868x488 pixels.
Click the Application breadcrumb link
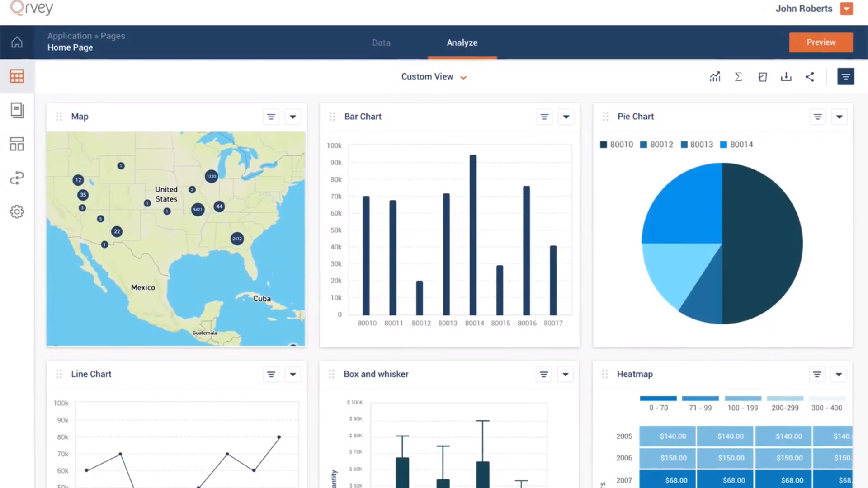coord(69,36)
